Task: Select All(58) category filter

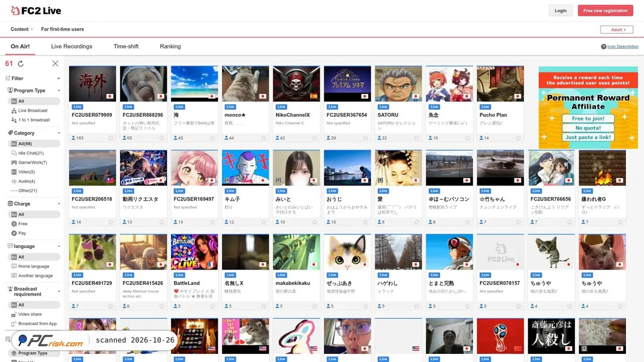Action: [x=34, y=144]
